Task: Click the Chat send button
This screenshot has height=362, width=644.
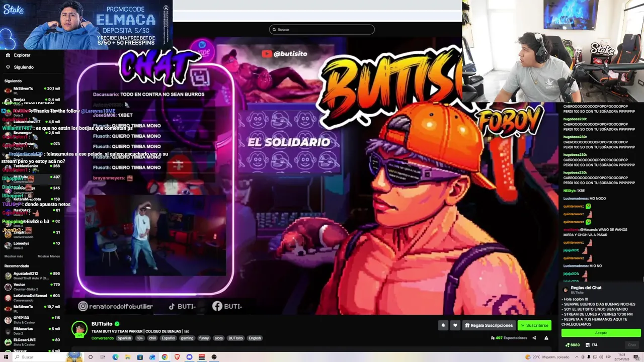Action: coord(632,345)
